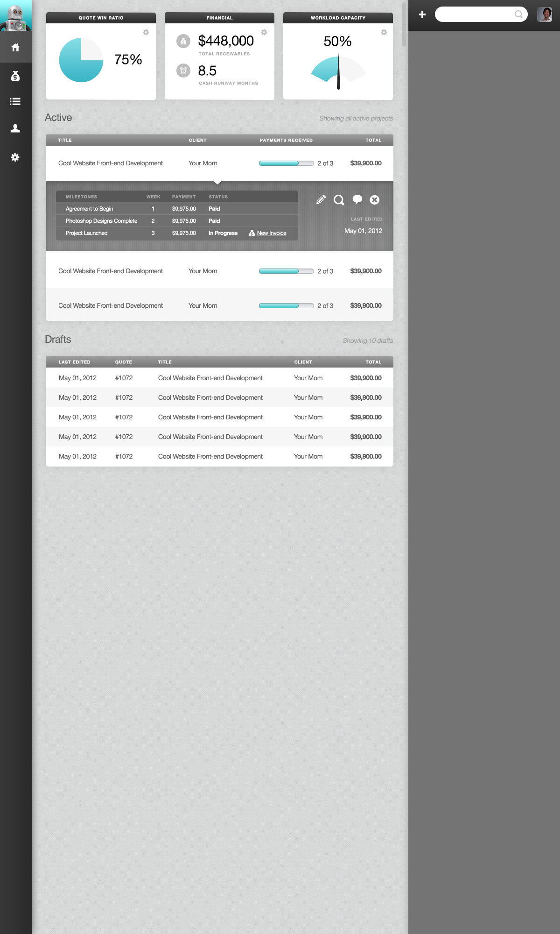560x934 pixels.
Task: Click the Client column header in Drafts
Action: click(x=303, y=362)
